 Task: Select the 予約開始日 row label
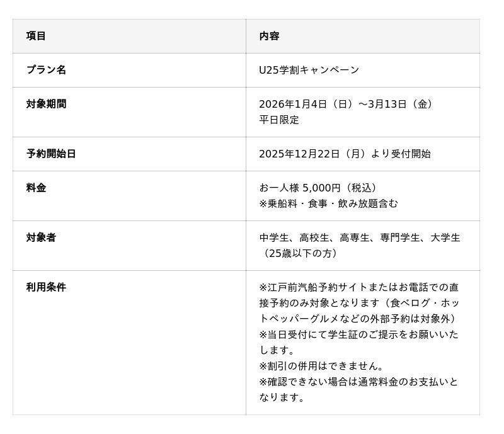51,154
